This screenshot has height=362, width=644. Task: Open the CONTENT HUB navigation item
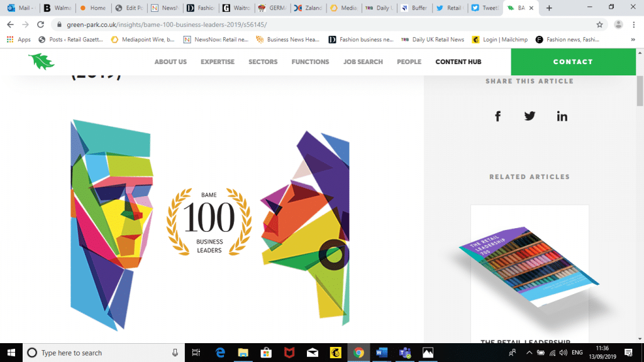458,62
